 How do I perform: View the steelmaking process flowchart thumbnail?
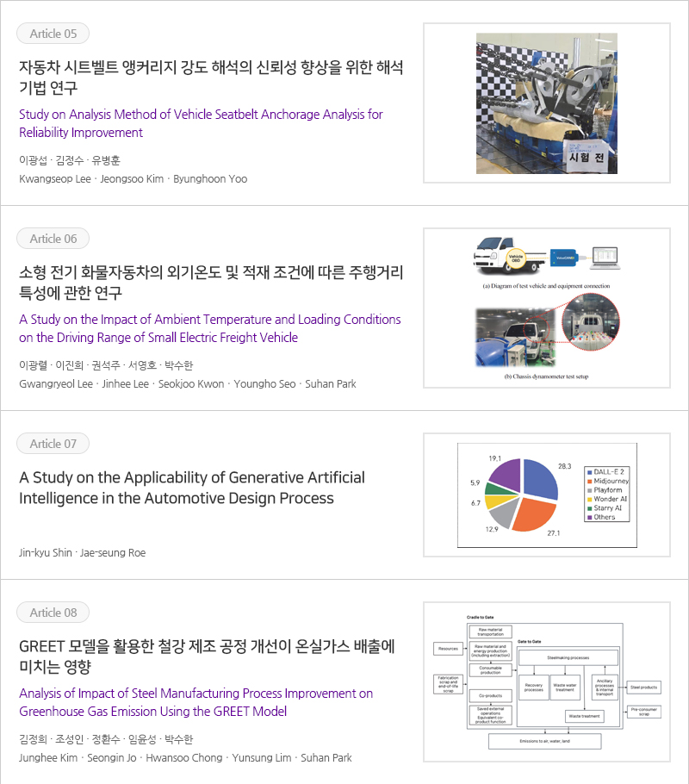[546, 681]
